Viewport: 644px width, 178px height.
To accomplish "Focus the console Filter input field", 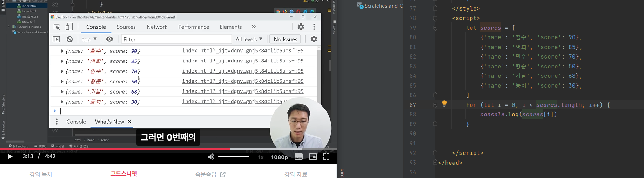I will pos(176,39).
